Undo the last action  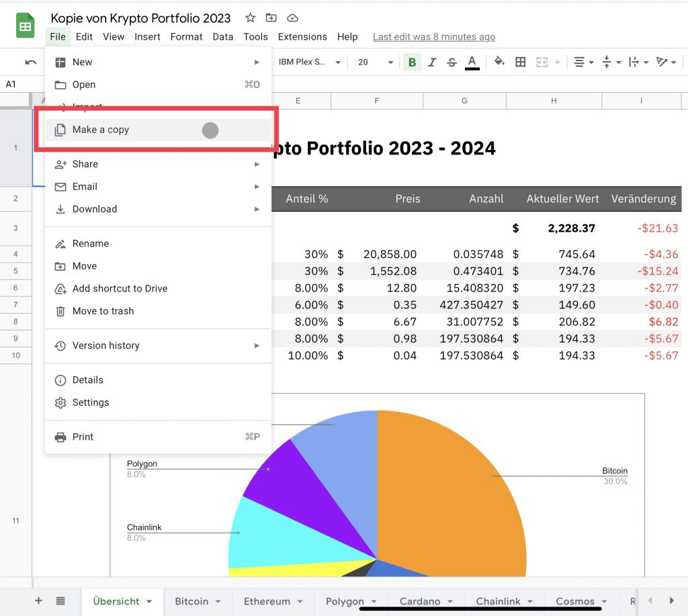click(x=30, y=62)
